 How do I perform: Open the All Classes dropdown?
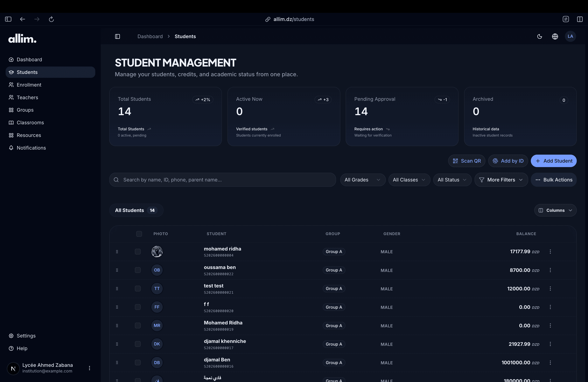(x=409, y=180)
